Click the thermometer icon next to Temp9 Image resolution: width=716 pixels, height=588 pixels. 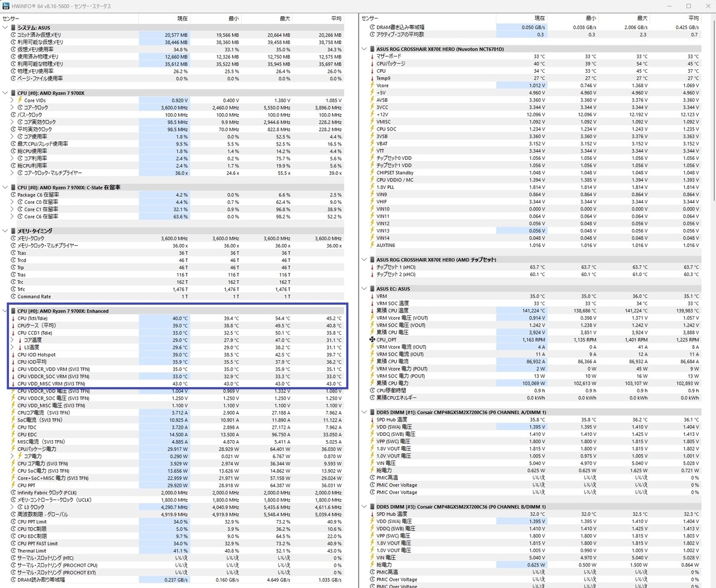(x=372, y=78)
